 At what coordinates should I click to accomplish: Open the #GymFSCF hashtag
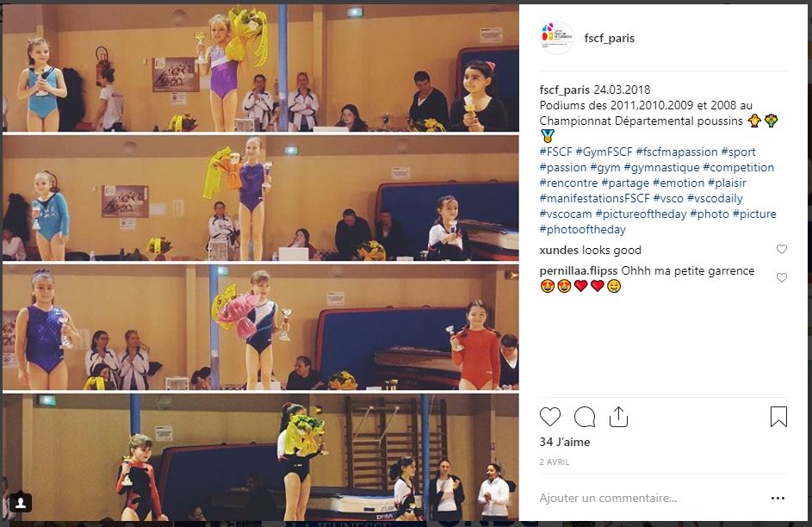click(604, 152)
